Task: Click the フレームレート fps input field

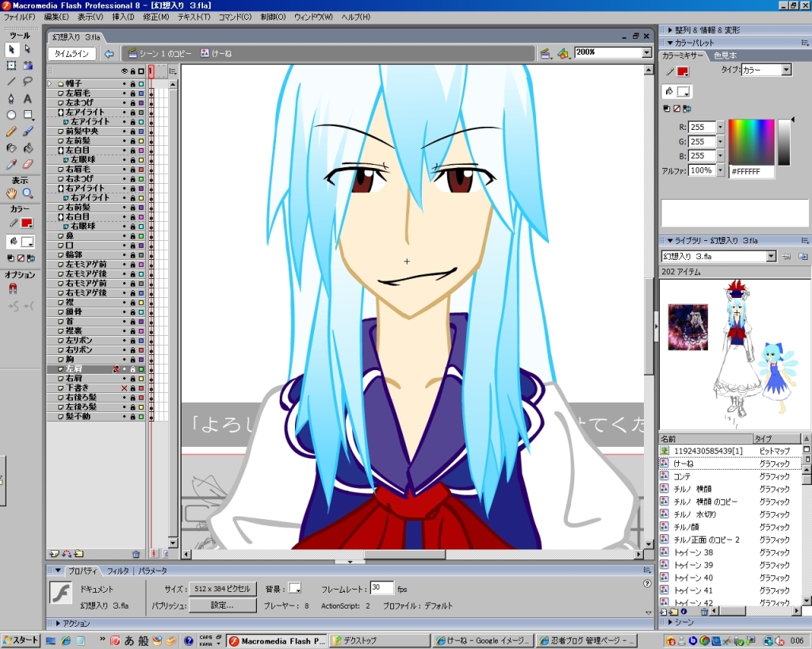Action: click(381, 588)
